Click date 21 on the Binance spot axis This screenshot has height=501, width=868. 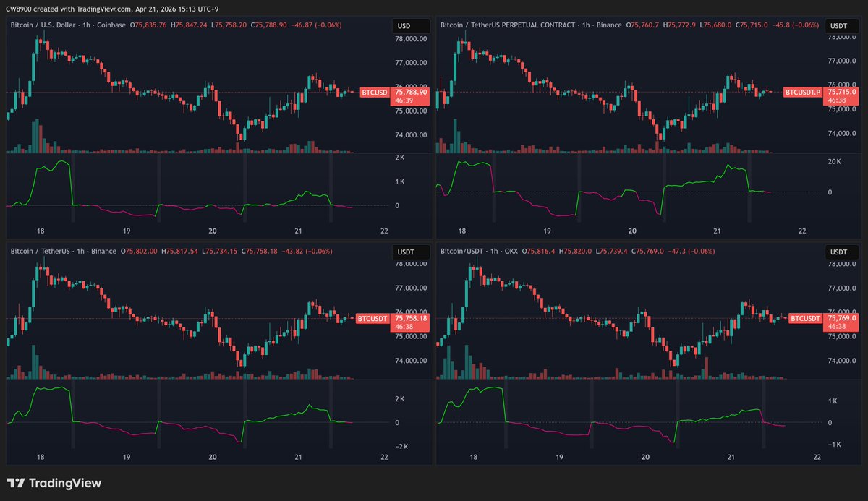[299, 457]
